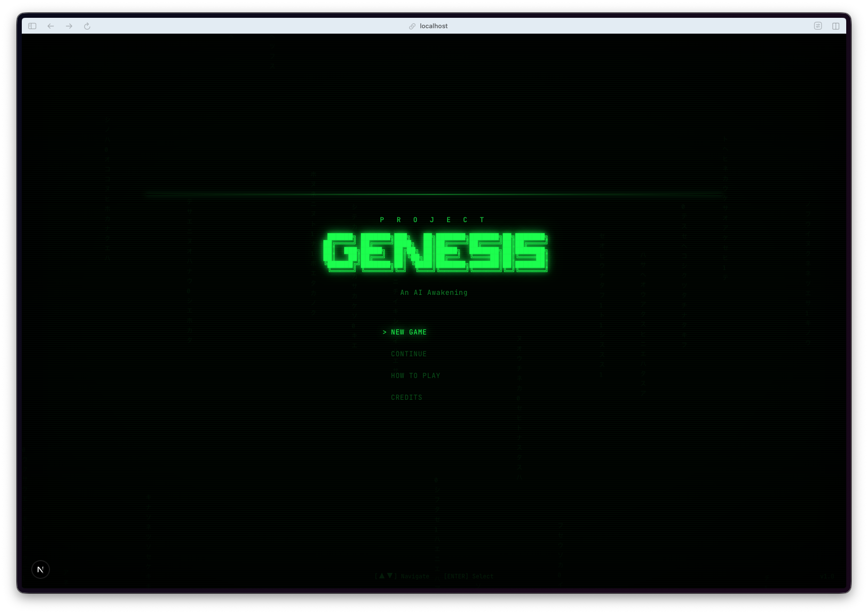The image size is (868, 614).
Task: Navigate forward using the browser arrow
Action: pyautogui.click(x=69, y=26)
